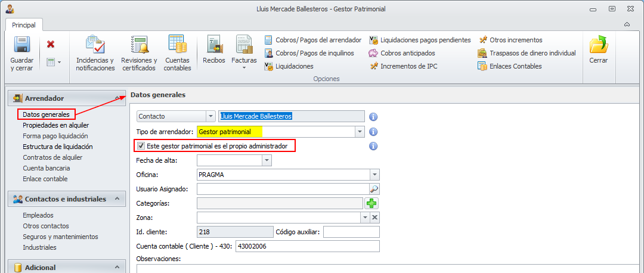
Task: Click Cobros/ Pagos de inquilinos
Action: pos(309,53)
